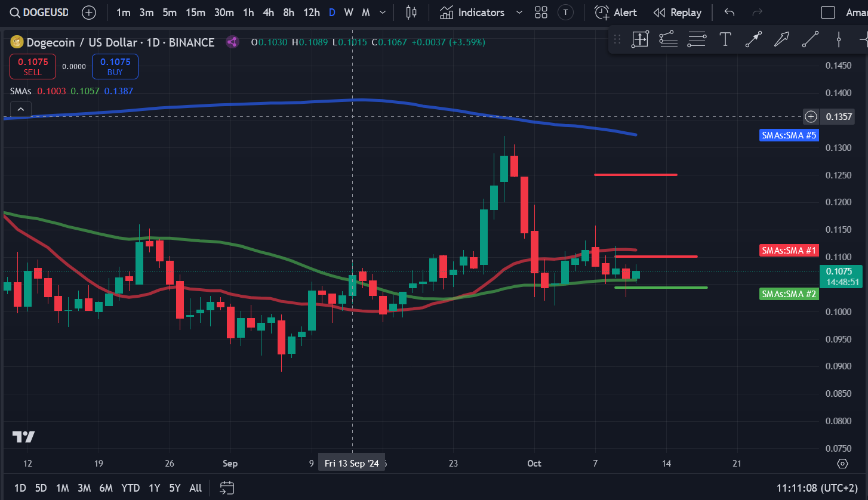
Task: Open the go-to-date calendar icon
Action: [227, 488]
